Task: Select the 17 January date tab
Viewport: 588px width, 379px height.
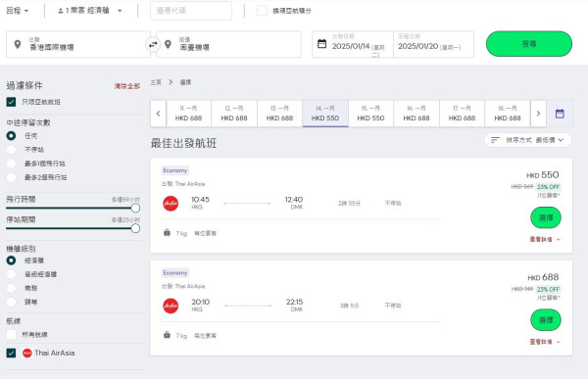Action: 462,114
